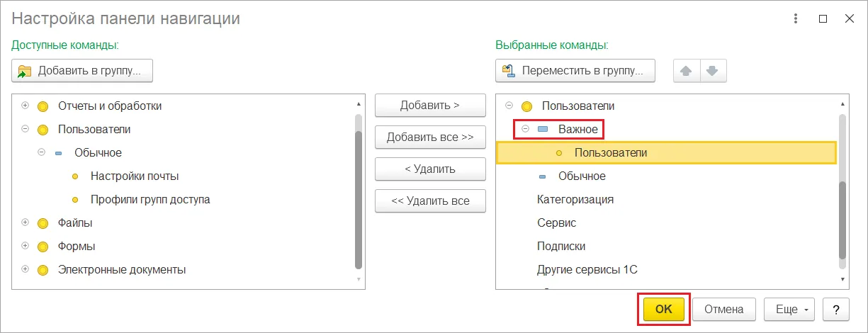Expand the Электронные документы node

pyautogui.click(x=26, y=269)
